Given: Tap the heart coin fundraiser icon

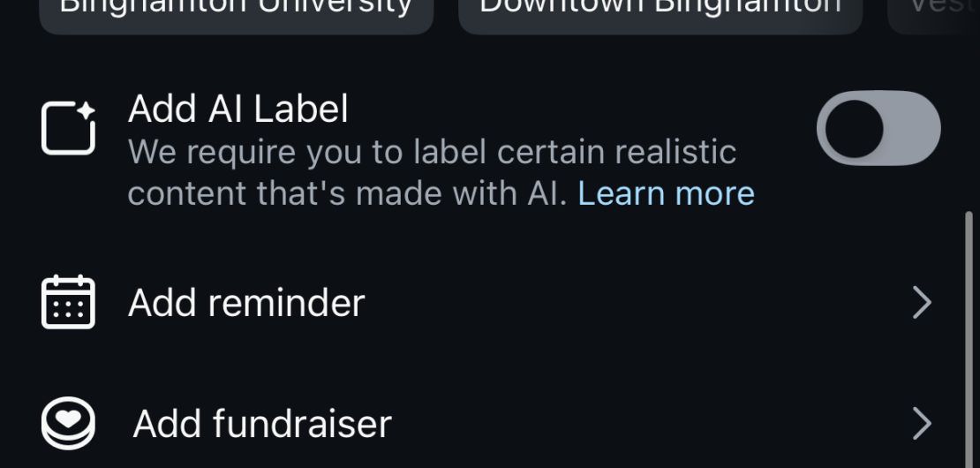Looking at the screenshot, I should point(68,423).
